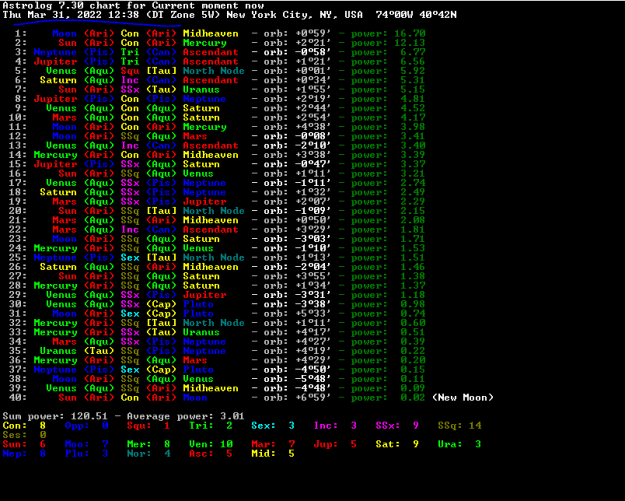The height and width of the screenshot is (501, 625).
Task: Click the '<New Moon>' label on row 40
Action: [463, 397]
